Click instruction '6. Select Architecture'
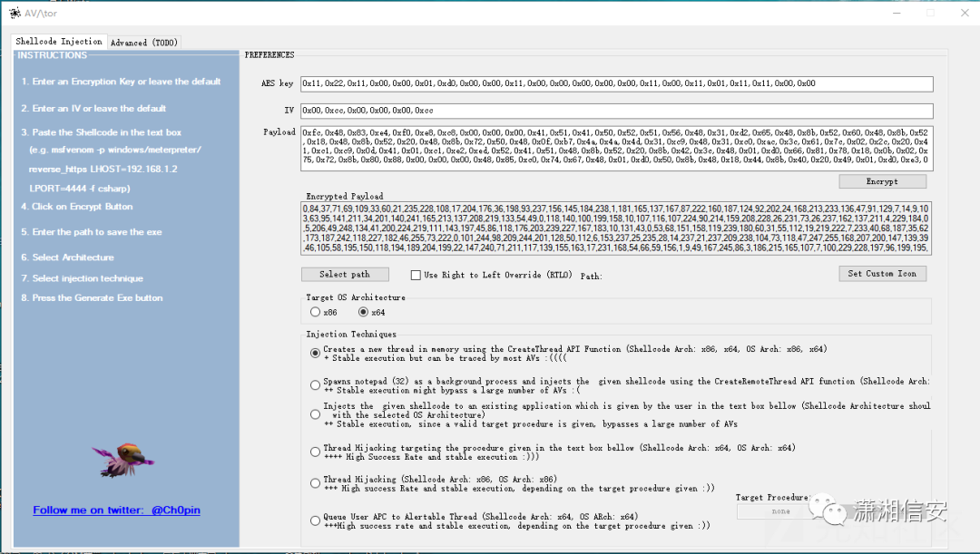Image resolution: width=980 pixels, height=554 pixels. 67,258
